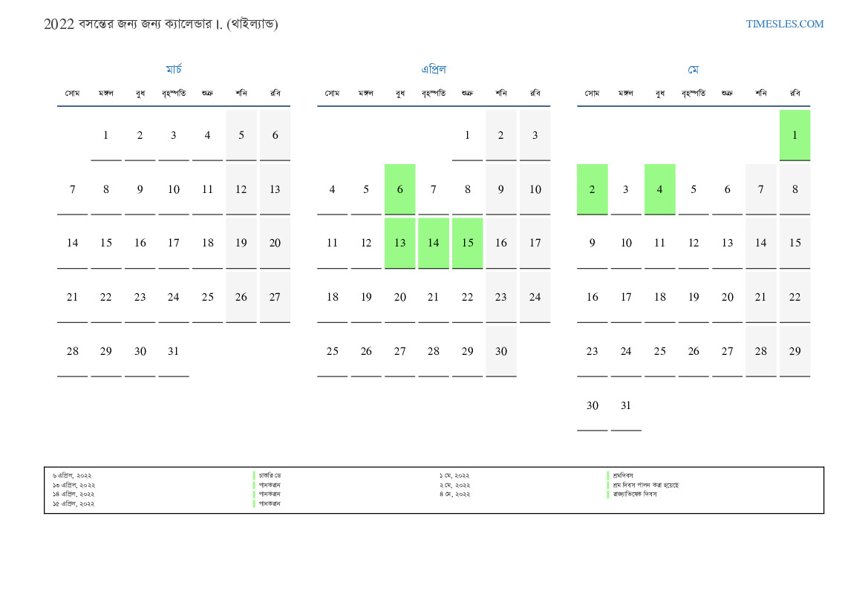
Task: Click May 19 date cell
Action: [693, 297]
